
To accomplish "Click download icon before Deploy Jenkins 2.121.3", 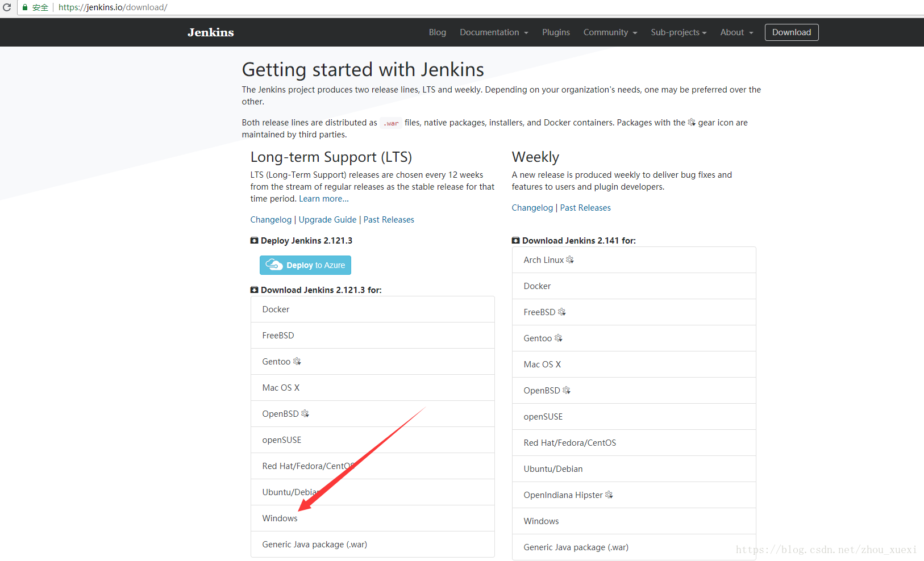I will click(254, 240).
